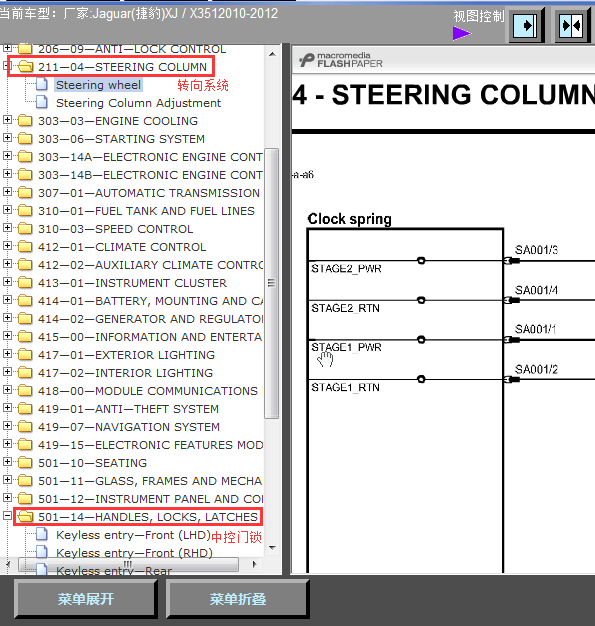Click folder icon of 501—10—SEATING

coord(25,463)
